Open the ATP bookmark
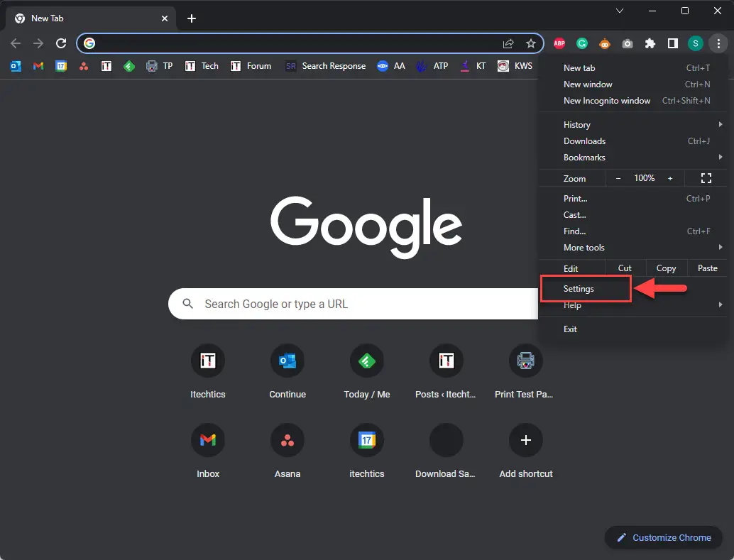 point(432,66)
